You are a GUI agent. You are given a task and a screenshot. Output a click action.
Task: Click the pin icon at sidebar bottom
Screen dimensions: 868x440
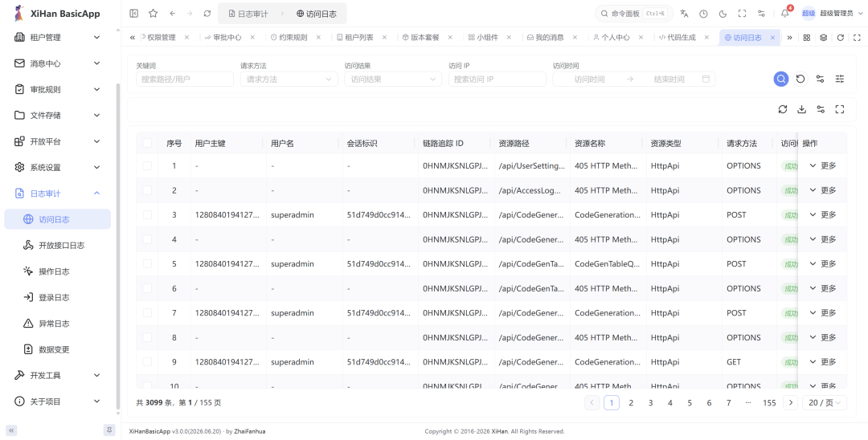point(109,430)
